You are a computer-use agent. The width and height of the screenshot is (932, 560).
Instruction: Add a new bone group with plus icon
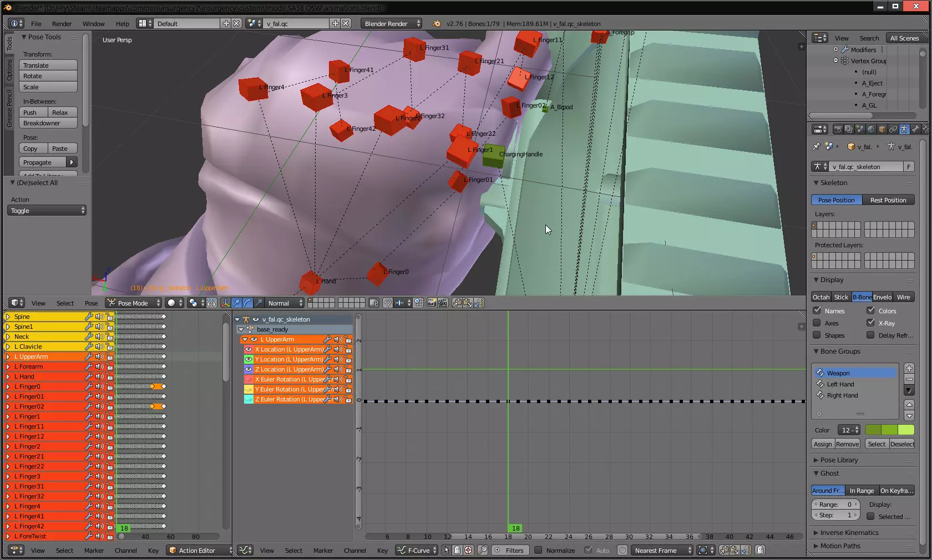click(909, 368)
